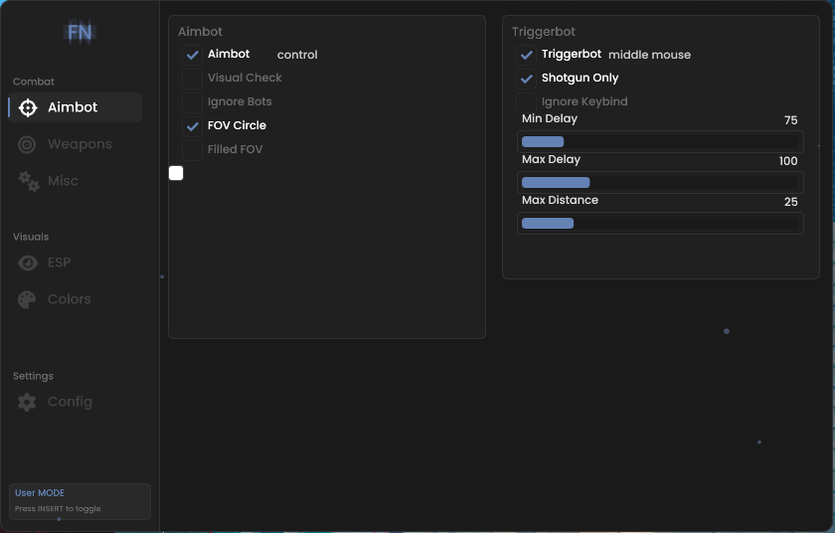Click the Aimbot "control" keybind button
The image size is (835, 533).
297,55
